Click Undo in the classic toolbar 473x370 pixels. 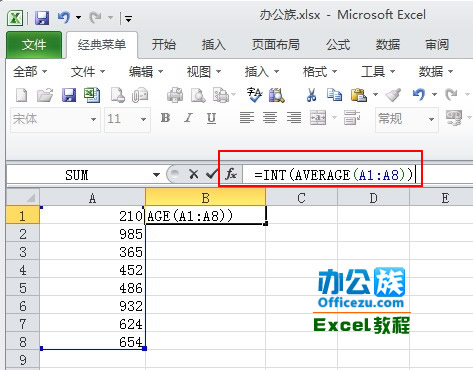[419, 95]
